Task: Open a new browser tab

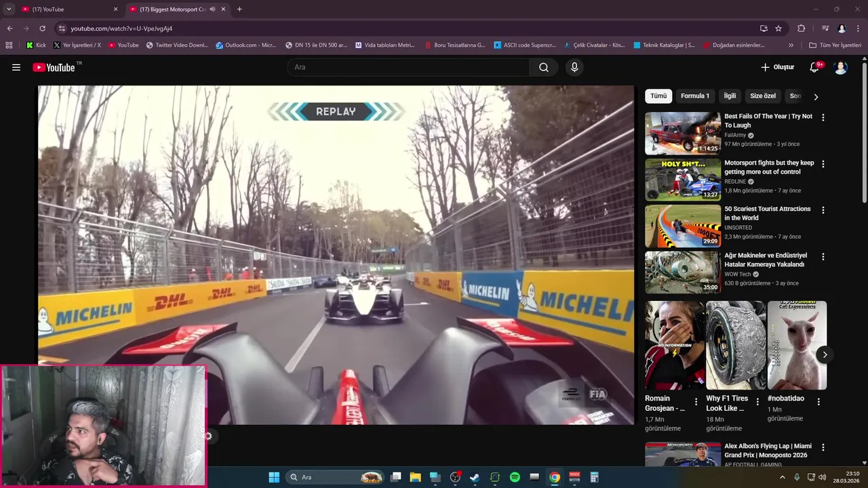Action: (x=239, y=9)
